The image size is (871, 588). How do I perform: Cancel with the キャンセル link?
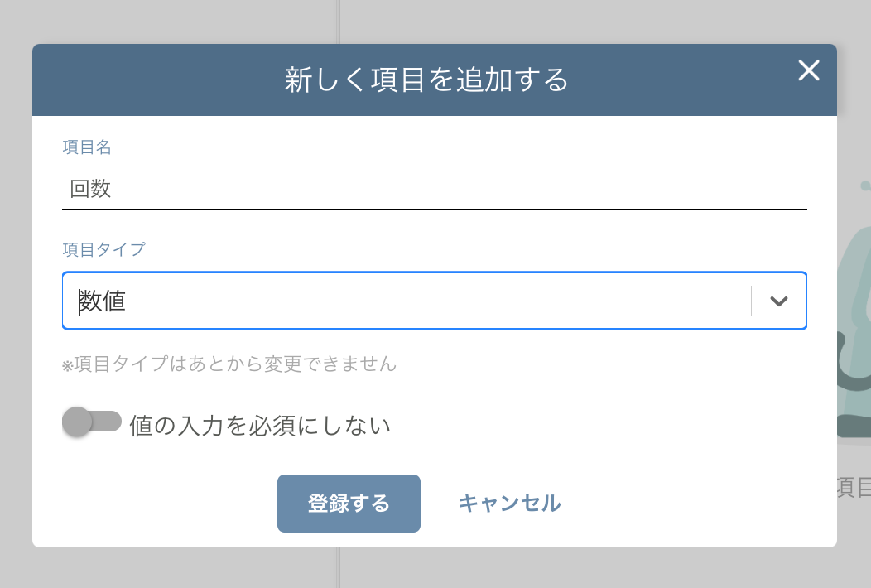point(510,503)
